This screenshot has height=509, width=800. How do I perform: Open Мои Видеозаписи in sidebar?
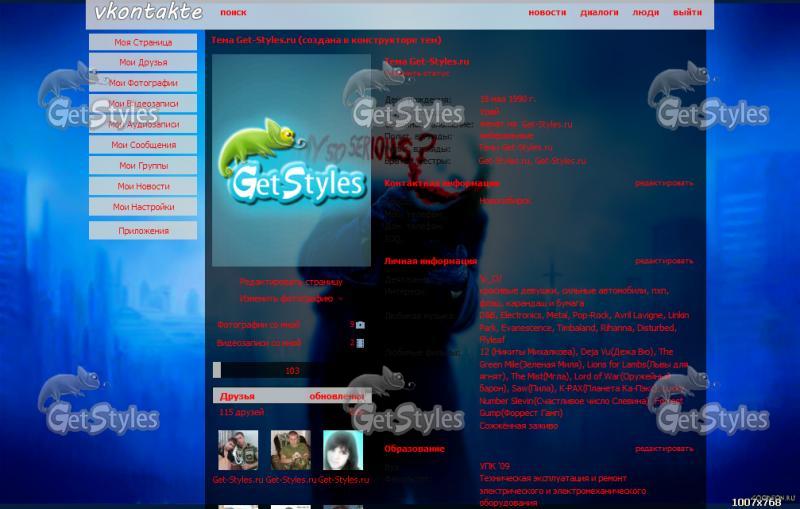click(143, 104)
